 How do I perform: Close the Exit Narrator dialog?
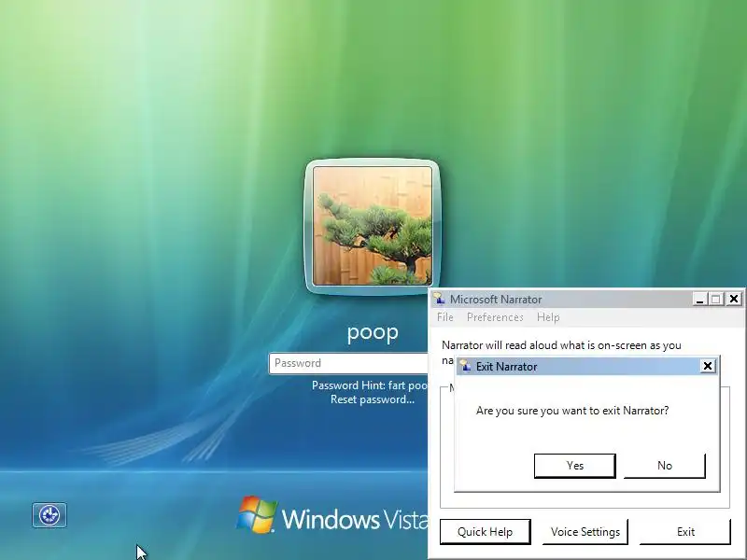[x=708, y=366]
